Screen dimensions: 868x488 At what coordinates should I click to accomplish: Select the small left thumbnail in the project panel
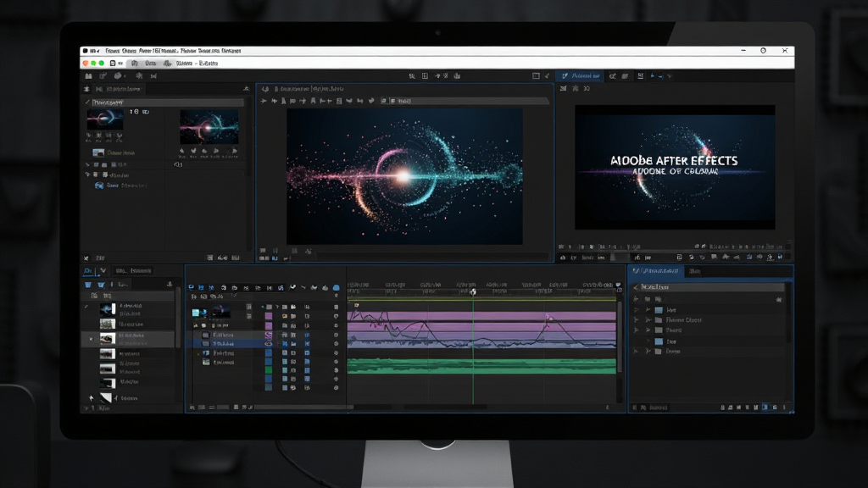click(104, 119)
